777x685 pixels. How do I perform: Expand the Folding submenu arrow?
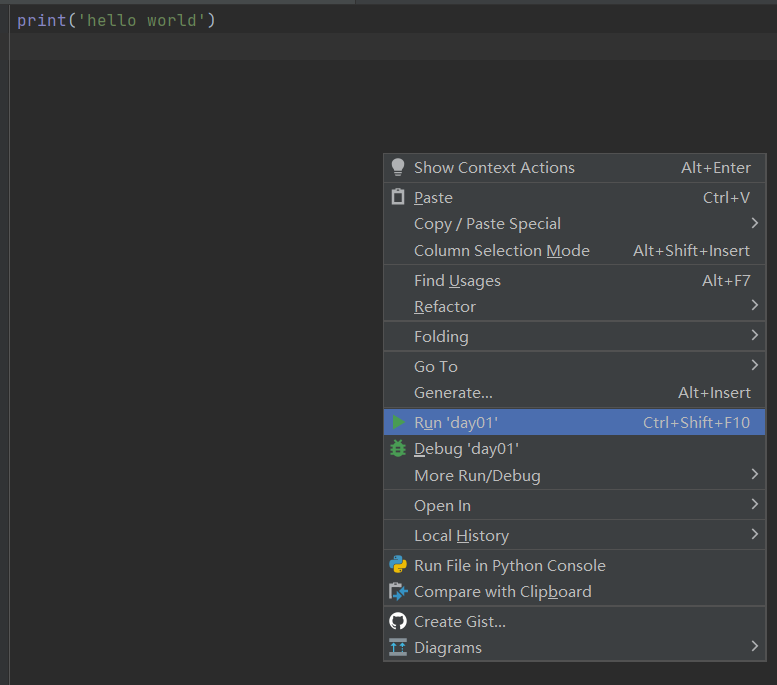coord(754,336)
